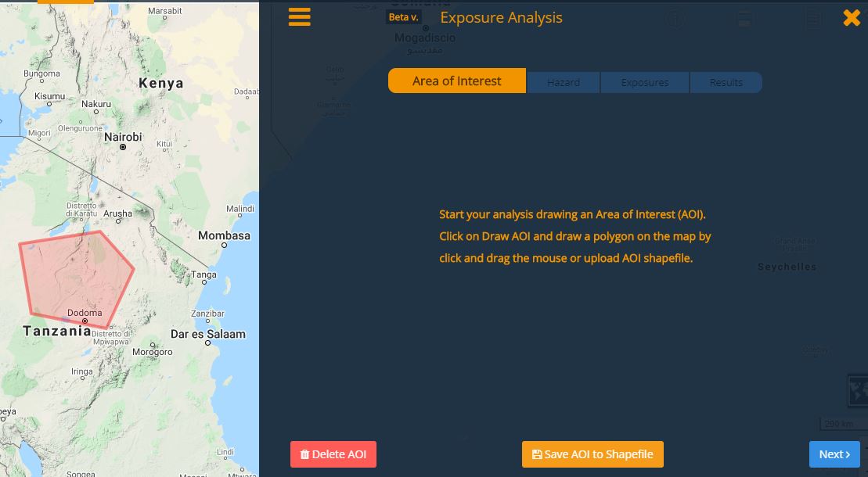Save AOI to Shapefile
Image resolution: width=868 pixels, height=477 pixels.
click(592, 454)
